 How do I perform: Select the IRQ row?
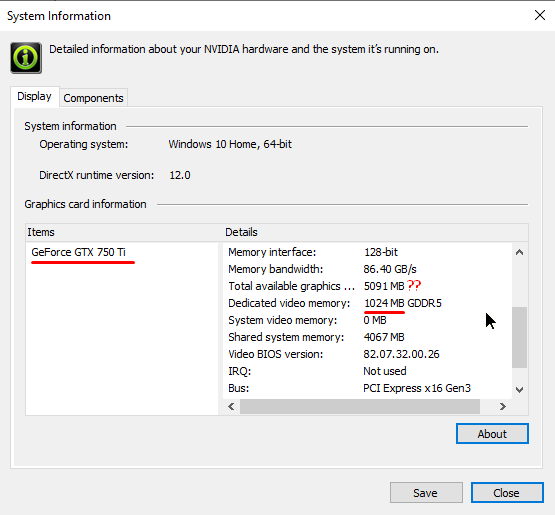[x=367, y=371]
